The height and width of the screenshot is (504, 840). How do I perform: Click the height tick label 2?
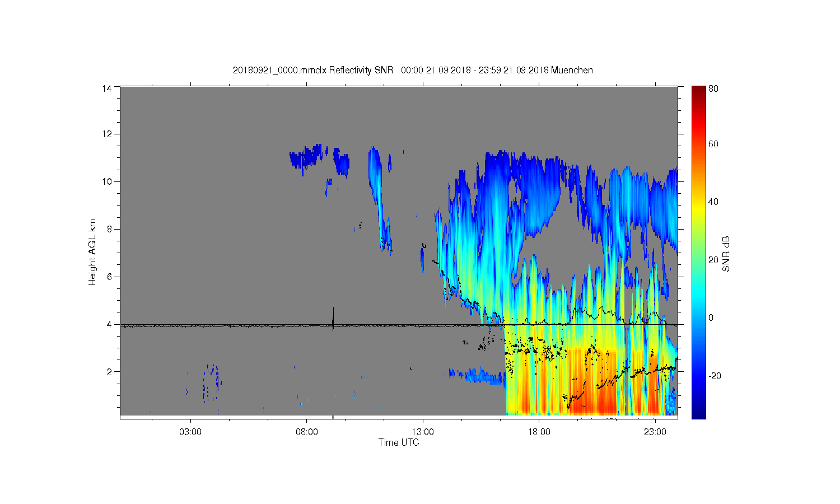(x=109, y=371)
